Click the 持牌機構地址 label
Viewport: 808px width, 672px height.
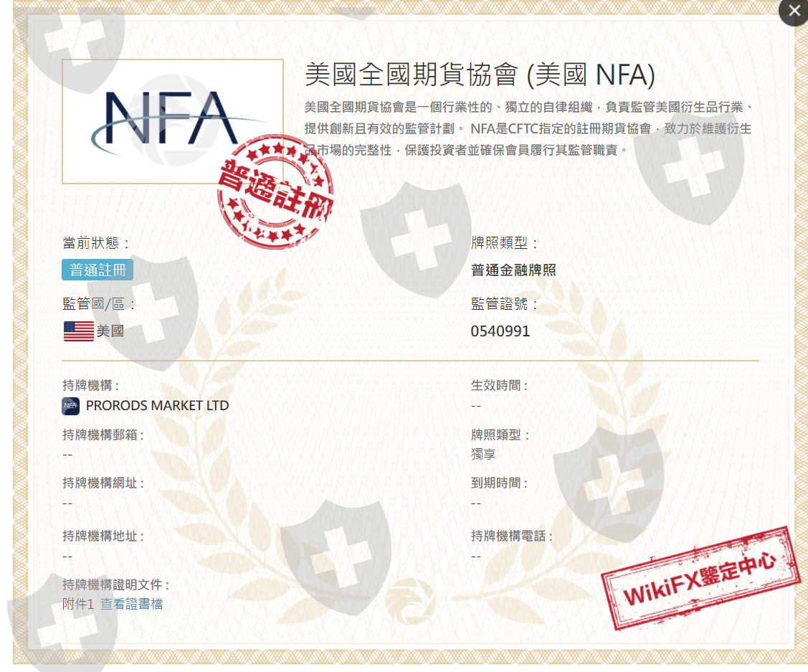pos(103,536)
